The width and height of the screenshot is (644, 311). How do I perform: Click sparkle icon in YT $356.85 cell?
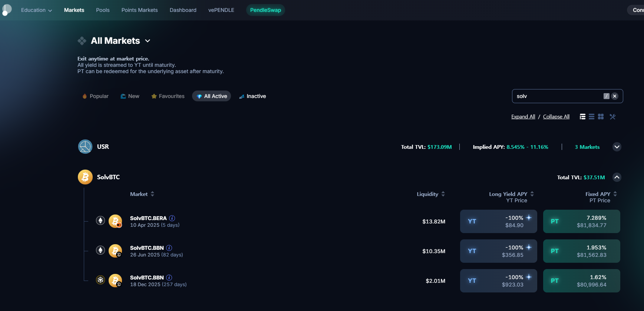[x=529, y=248]
